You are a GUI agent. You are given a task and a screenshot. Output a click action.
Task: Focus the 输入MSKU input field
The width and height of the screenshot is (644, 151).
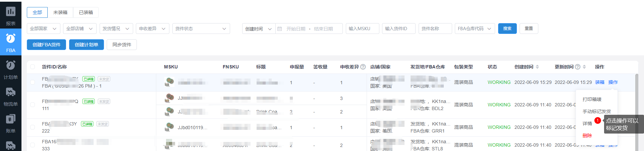[363, 29]
